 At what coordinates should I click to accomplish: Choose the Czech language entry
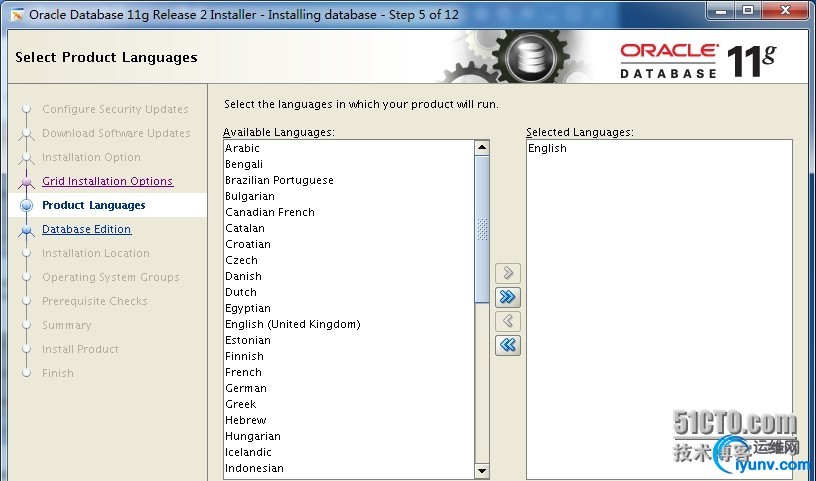pos(349,260)
